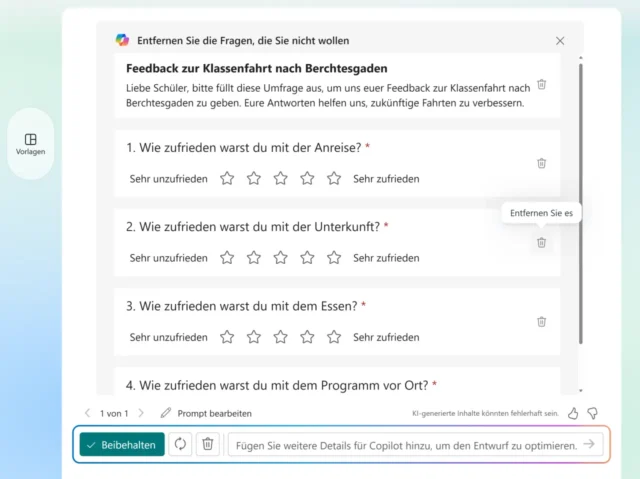
Task: Click the Copilot details text field
Action: [405, 444]
